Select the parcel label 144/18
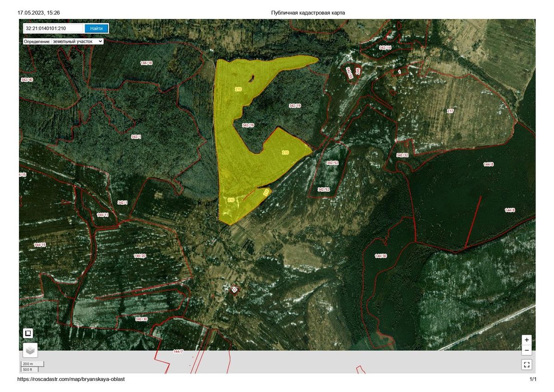Viewport: 554px width, 392px height. (x=146, y=63)
